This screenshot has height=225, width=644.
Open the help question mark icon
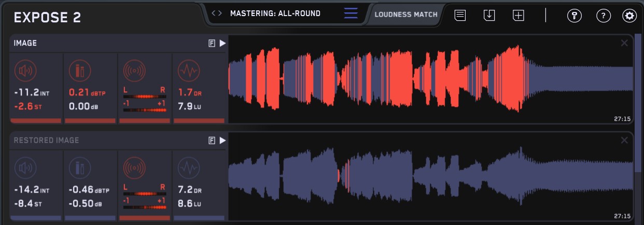[x=603, y=16]
